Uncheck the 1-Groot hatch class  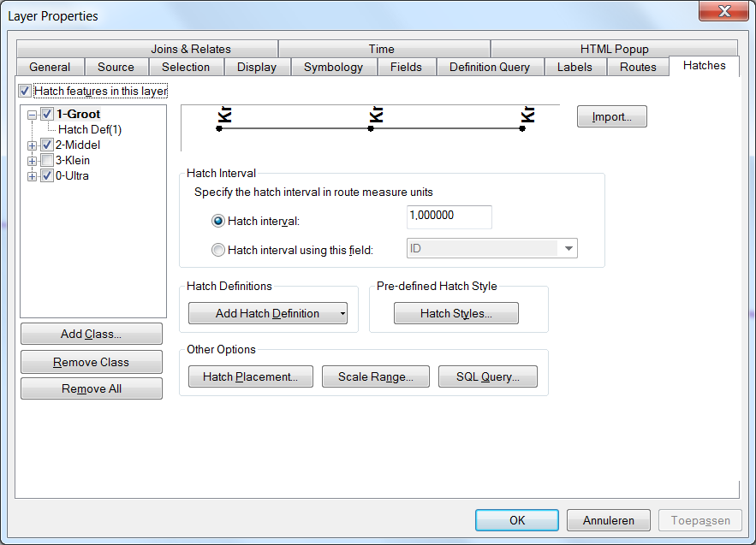(x=47, y=115)
